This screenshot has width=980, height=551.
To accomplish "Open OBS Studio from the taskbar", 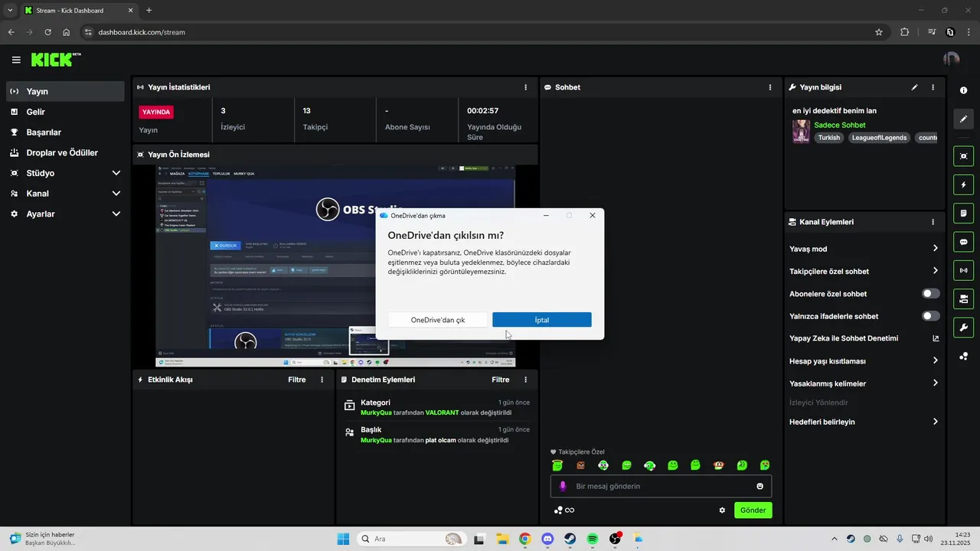I will point(615,539).
